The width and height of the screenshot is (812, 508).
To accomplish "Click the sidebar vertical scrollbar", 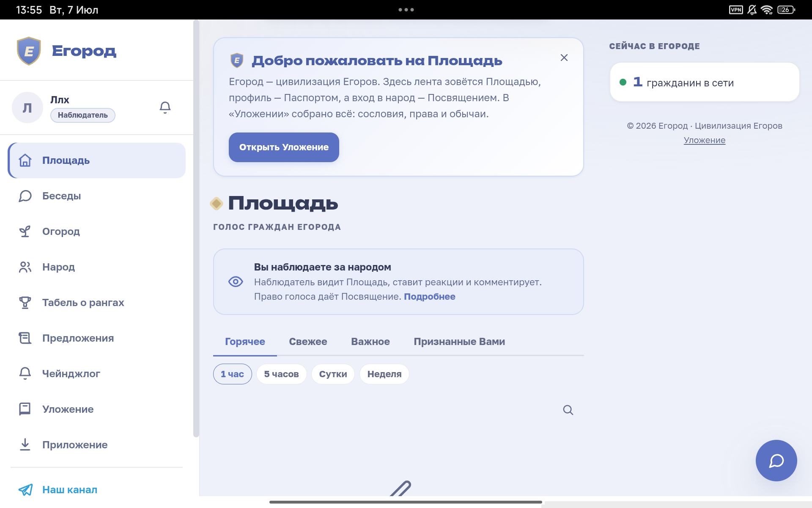I will pos(196,229).
